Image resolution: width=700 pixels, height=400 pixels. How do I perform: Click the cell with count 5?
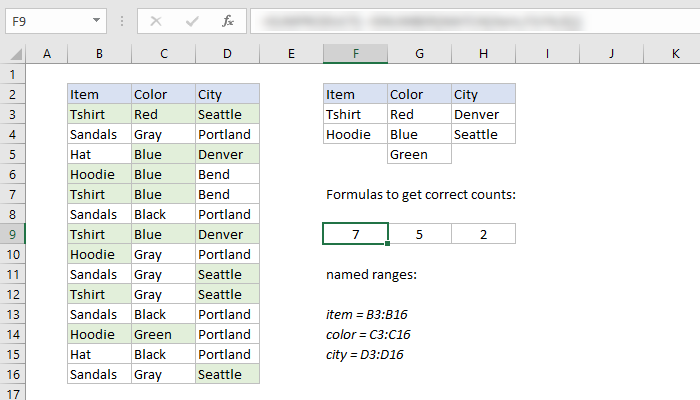point(419,234)
